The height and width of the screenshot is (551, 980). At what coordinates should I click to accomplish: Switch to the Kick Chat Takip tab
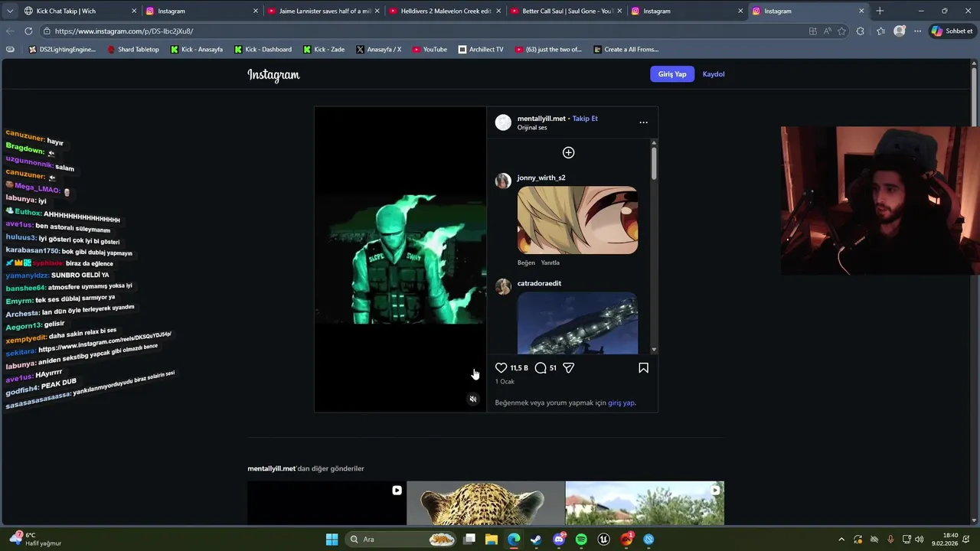click(x=80, y=11)
